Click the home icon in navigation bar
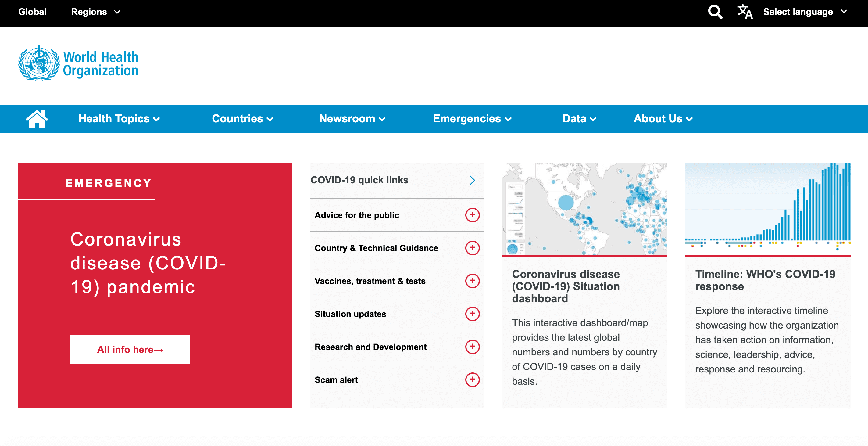This screenshot has height=446, width=868. coord(37,119)
